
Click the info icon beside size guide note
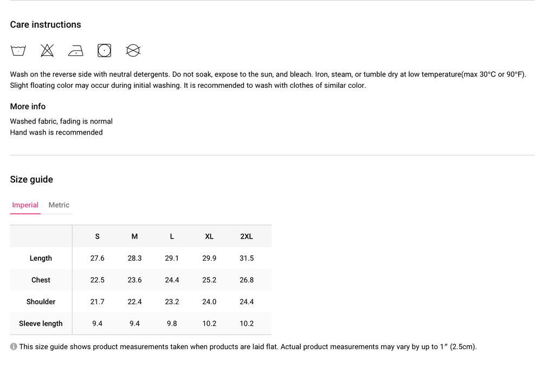point(14,346)
